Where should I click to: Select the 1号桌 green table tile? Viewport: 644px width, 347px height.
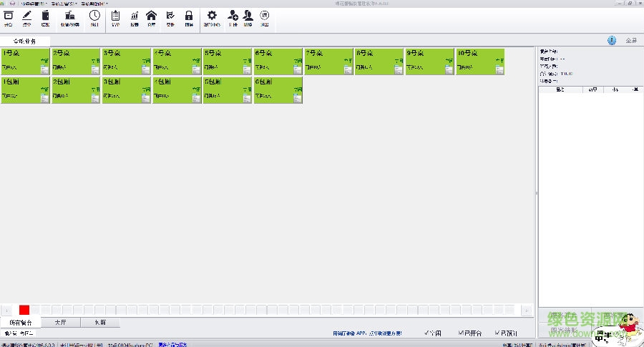click(x=26, y=62)
